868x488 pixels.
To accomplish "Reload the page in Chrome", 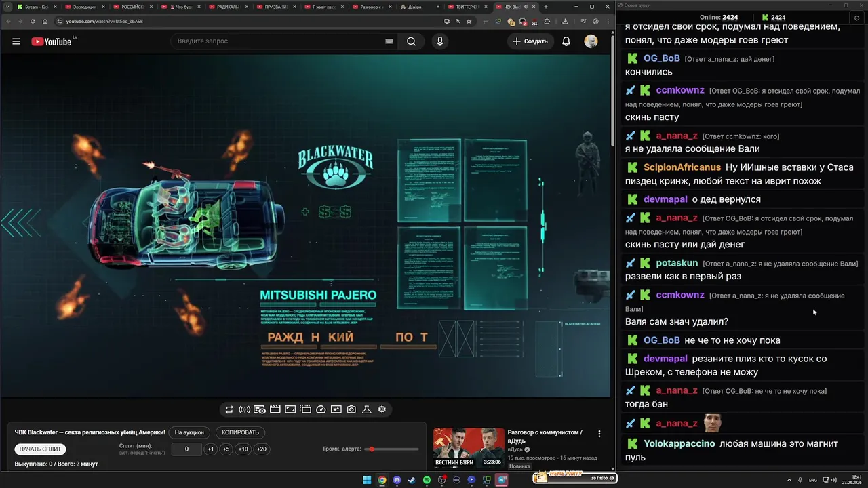I will (33, 21).
